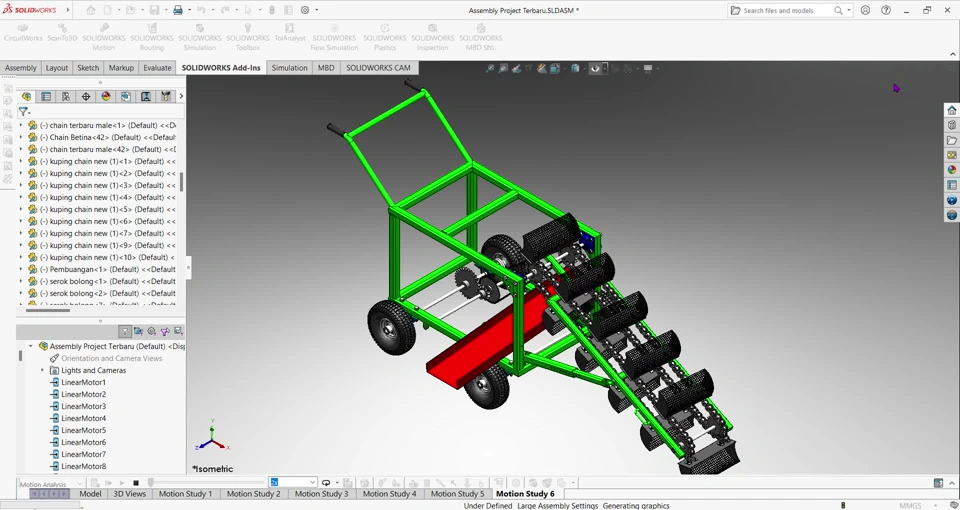Click Zoom to Fit in view toolbar
The height and width of the screenshot is (510, 960).
[490, 69]
